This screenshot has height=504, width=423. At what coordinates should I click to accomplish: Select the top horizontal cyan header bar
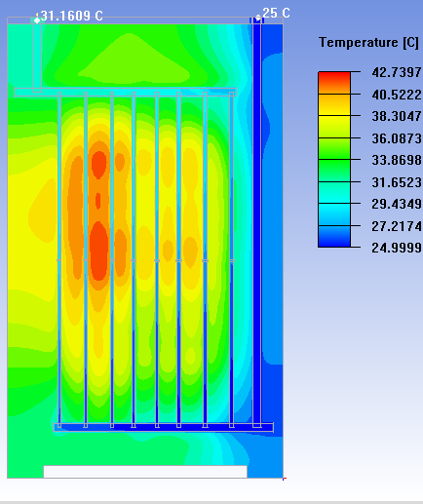(x=125, y=92)
